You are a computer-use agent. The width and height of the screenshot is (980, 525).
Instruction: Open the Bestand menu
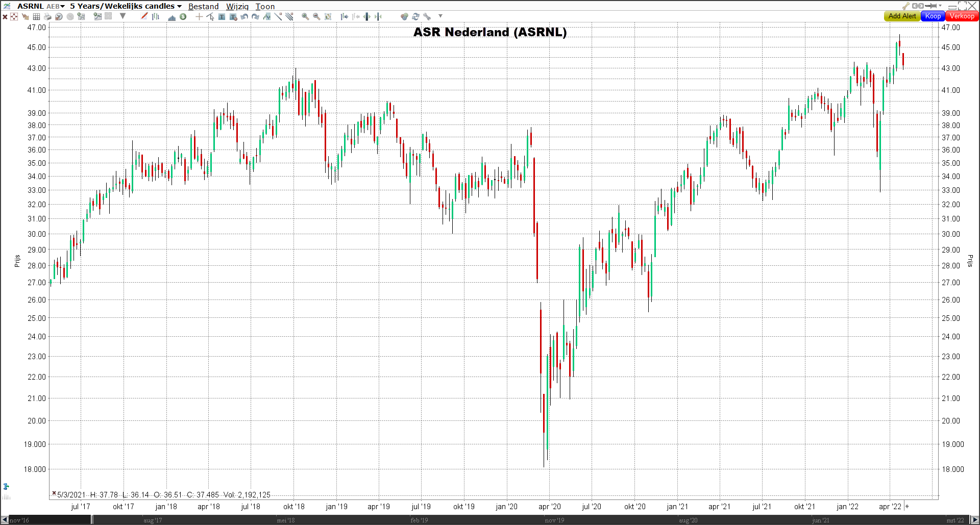point(203,6)
